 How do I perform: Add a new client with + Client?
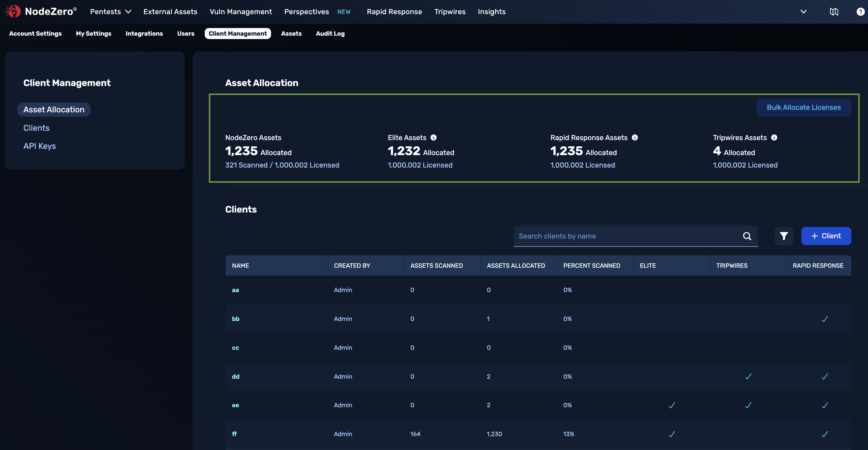point(826,236)
